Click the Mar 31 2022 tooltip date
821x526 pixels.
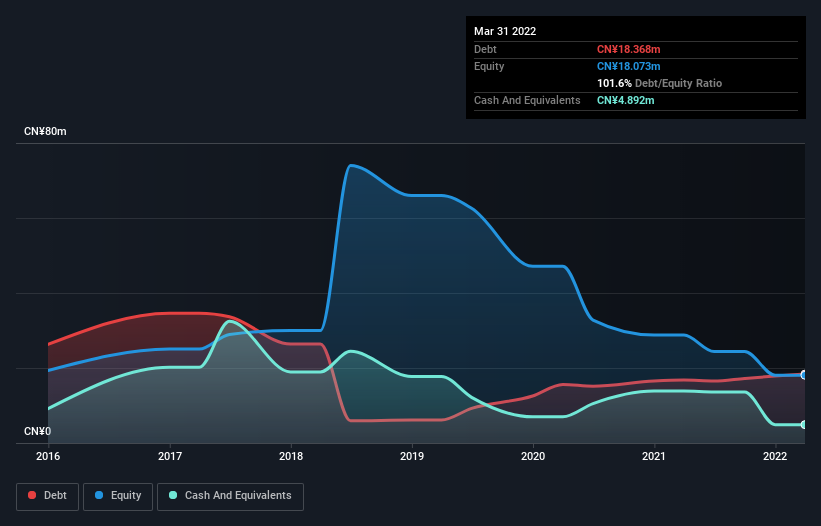505,31
